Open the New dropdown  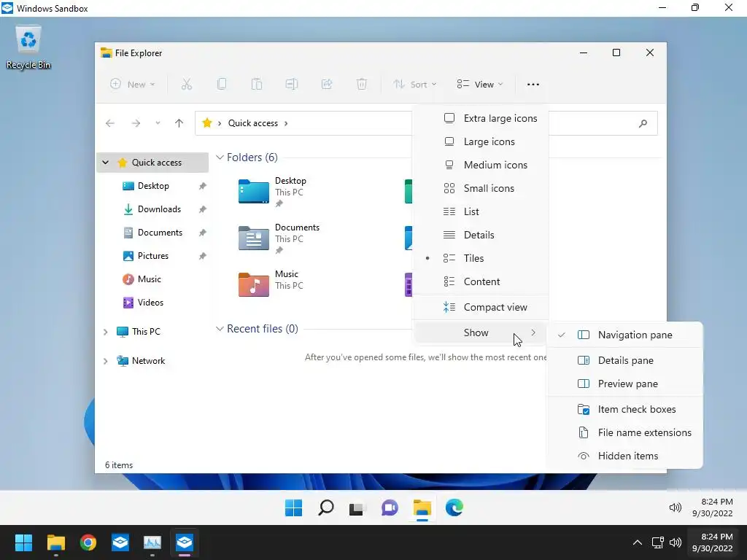tap(133, 85)
